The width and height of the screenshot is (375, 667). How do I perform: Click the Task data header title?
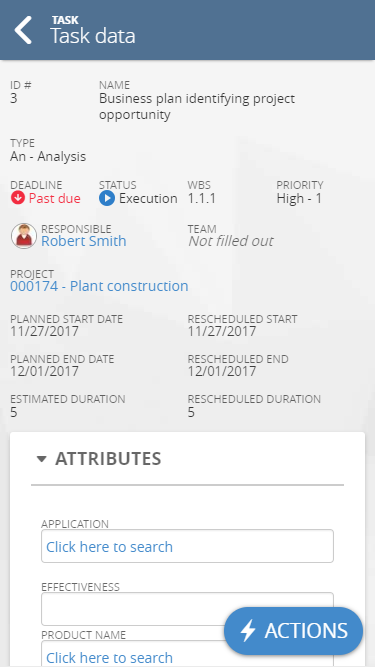[93, 36]
